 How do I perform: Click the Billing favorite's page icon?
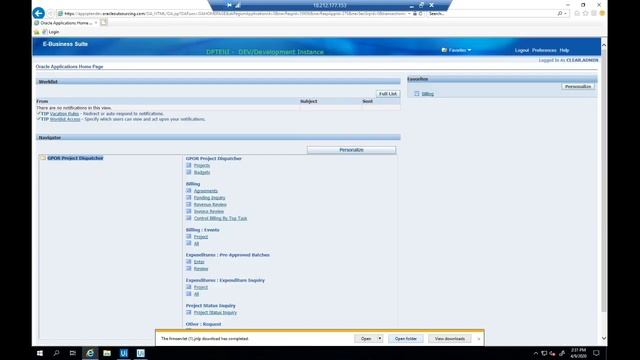pos(417,93)
